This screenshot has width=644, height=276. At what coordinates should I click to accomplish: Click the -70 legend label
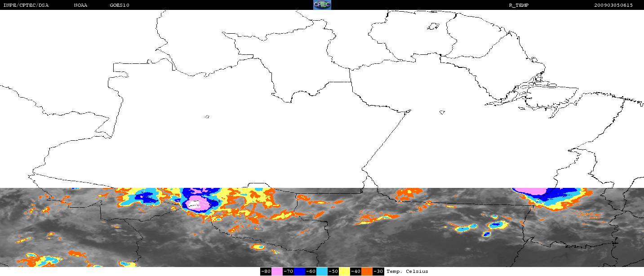coord(288,272)
